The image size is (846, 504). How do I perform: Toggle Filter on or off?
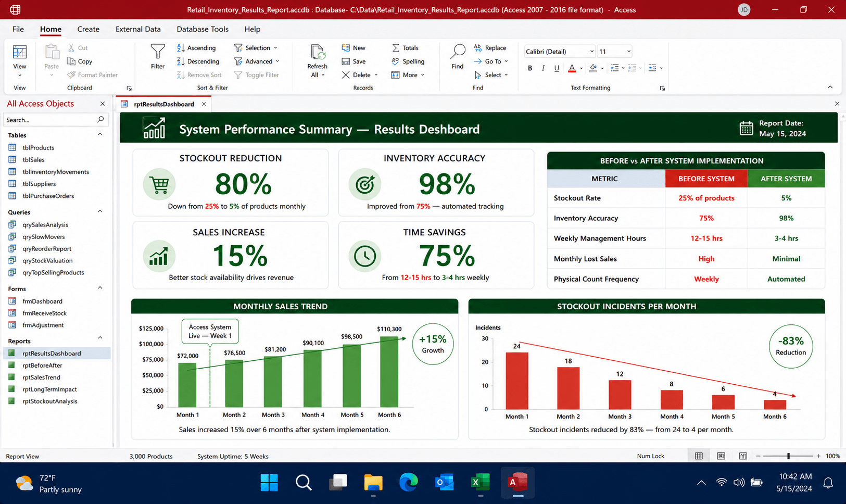tap(257, 75)
